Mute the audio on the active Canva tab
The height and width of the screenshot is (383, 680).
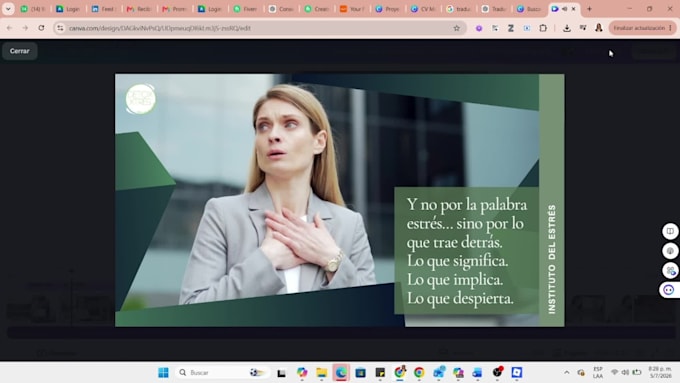[565, 9]
